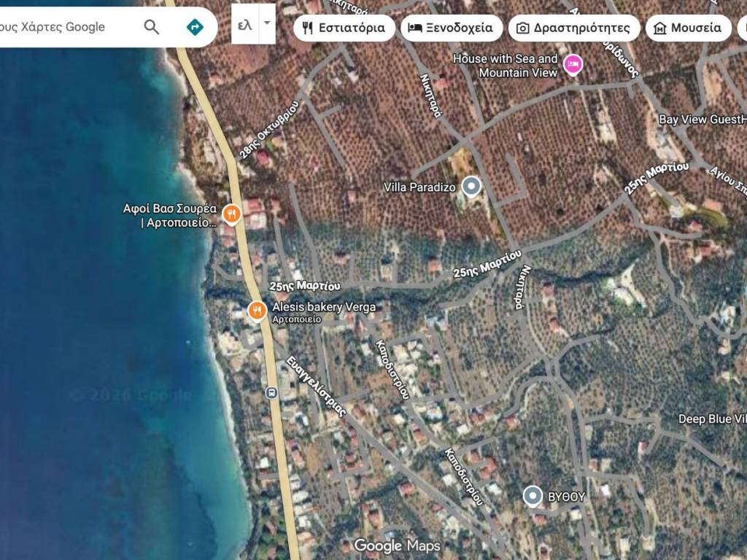The width and height of the screenshot is (747, 560).
Task: Expand the language dropdown arrow next to ελ
Action: pos(267,23)
